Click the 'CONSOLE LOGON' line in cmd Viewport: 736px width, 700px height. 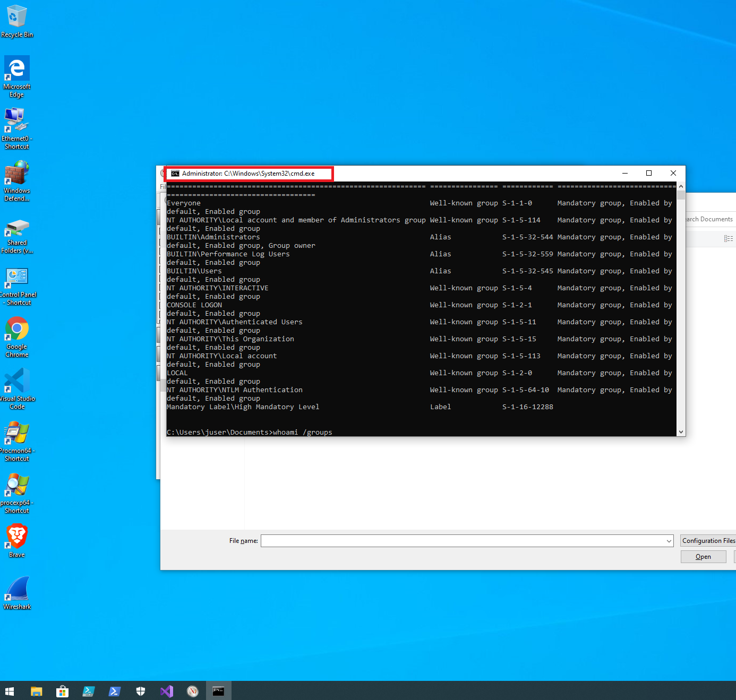[194, 305]
